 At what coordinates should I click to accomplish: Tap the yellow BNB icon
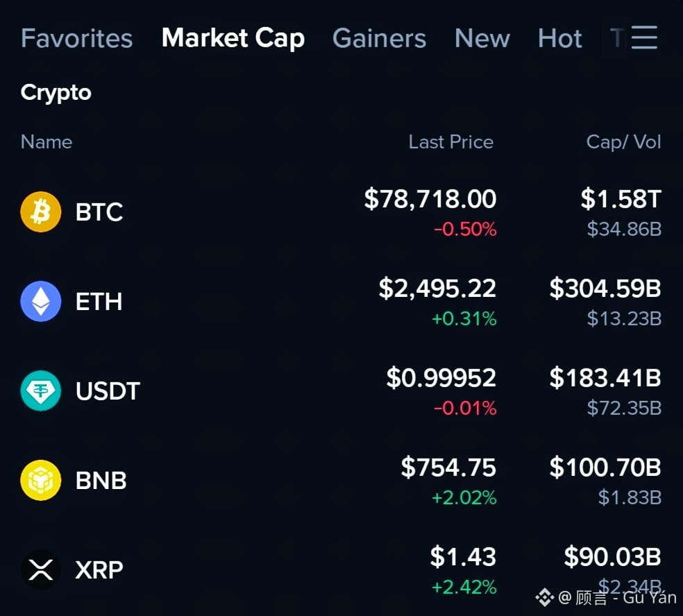[x=41, y=480]
